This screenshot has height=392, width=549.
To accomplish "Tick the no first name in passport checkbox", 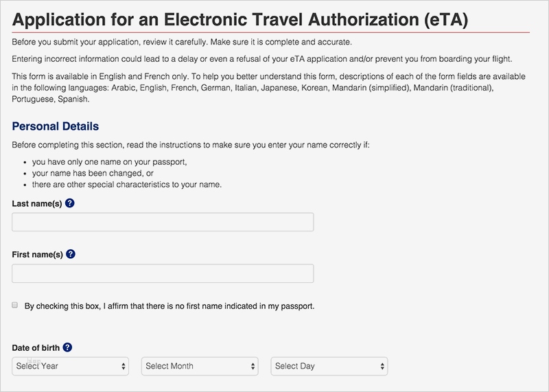I will point(15,305).
